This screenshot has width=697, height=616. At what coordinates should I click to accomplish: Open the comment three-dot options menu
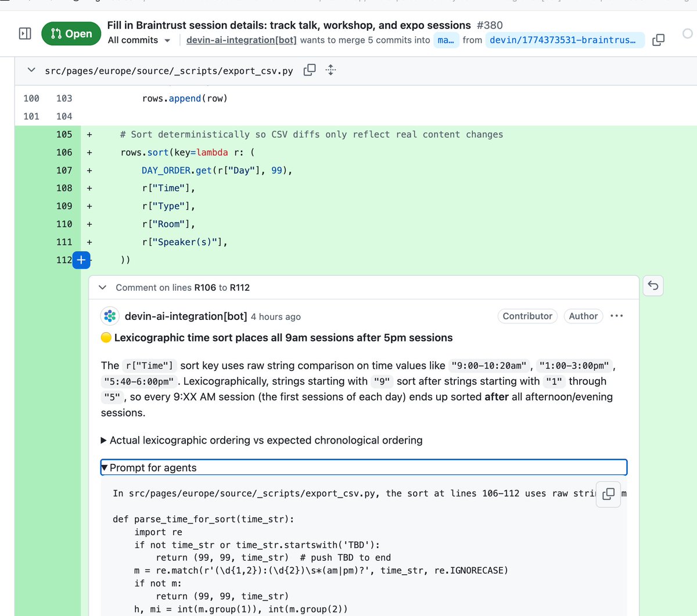617,316
